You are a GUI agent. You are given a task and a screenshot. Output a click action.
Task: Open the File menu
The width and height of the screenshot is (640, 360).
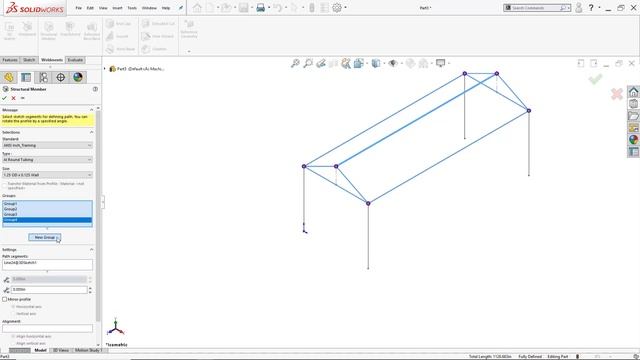78,8
